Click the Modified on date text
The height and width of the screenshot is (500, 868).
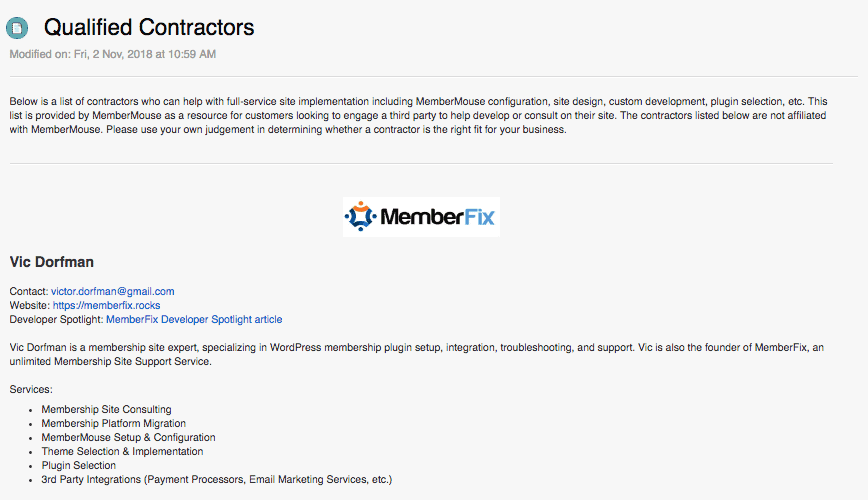pyautogui.click(x=112, y=53)
